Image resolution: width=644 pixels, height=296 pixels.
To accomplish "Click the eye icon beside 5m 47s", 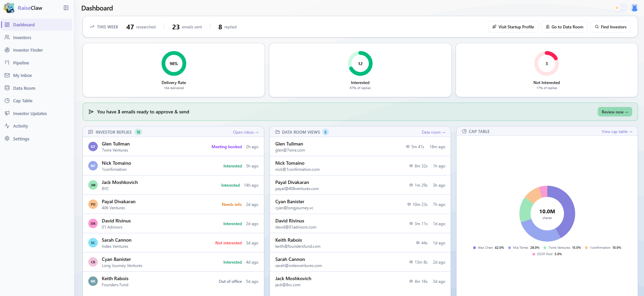I will [x=408, y=147].
